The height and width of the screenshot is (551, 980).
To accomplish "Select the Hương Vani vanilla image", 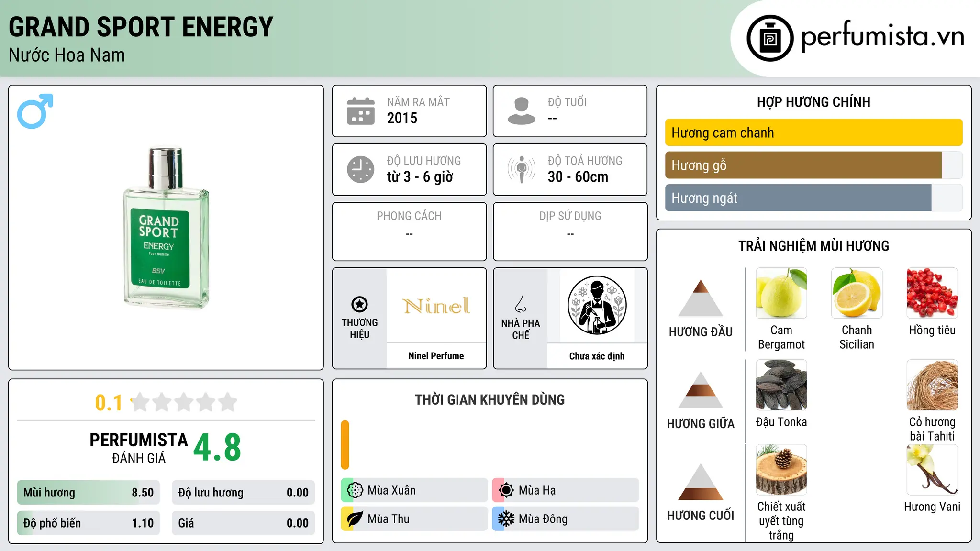I will (932, 470).
